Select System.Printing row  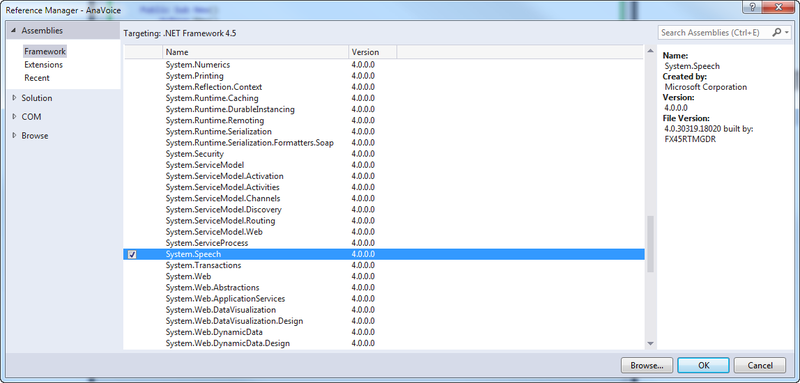tap(384, 76)
